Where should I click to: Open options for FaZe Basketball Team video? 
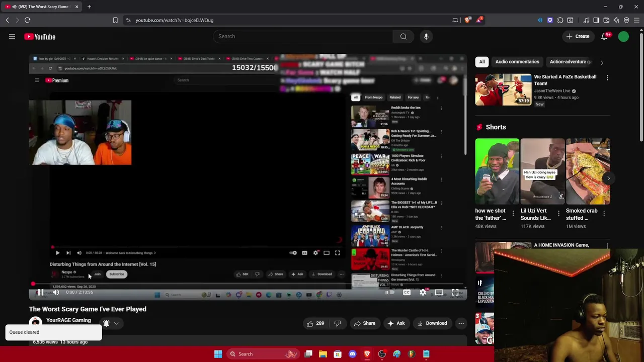(x=607, y=78)
